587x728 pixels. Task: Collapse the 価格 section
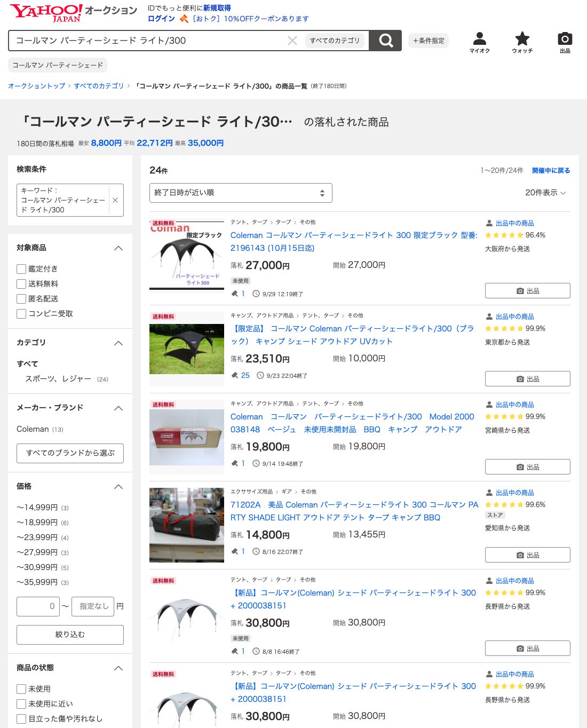coord(118,487)
